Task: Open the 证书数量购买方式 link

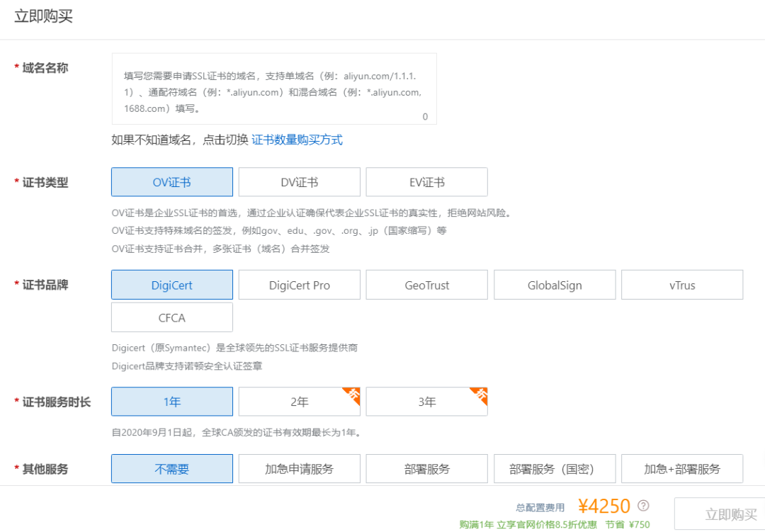Action: click(297, 140)
